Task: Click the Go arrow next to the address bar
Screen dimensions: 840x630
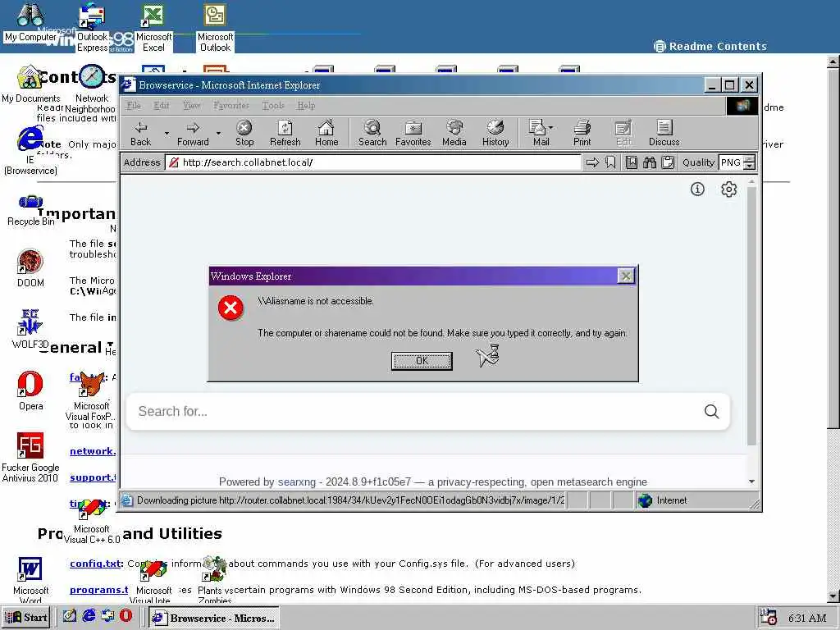Action: (x=592, y=162)
